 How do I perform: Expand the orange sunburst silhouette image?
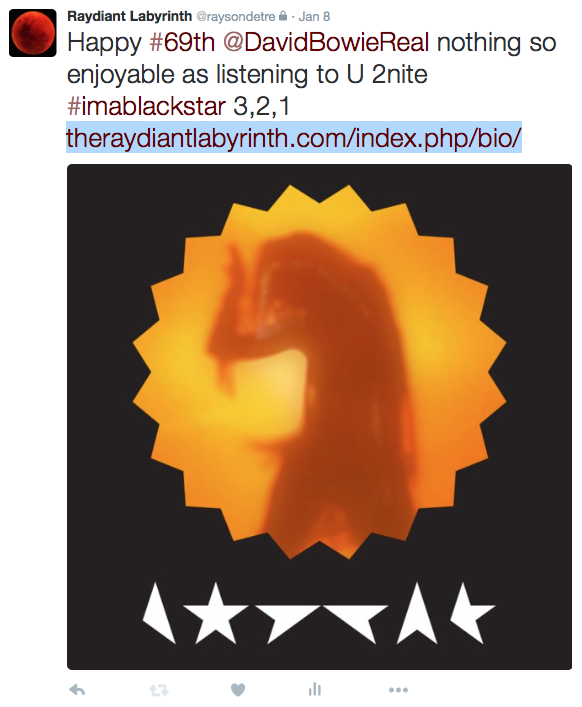click(x=319, y=372)
